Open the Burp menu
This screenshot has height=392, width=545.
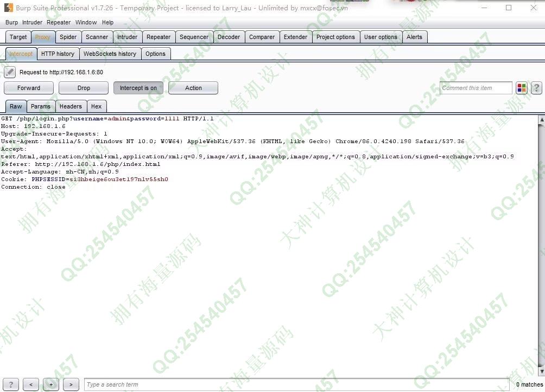point(11,22)
